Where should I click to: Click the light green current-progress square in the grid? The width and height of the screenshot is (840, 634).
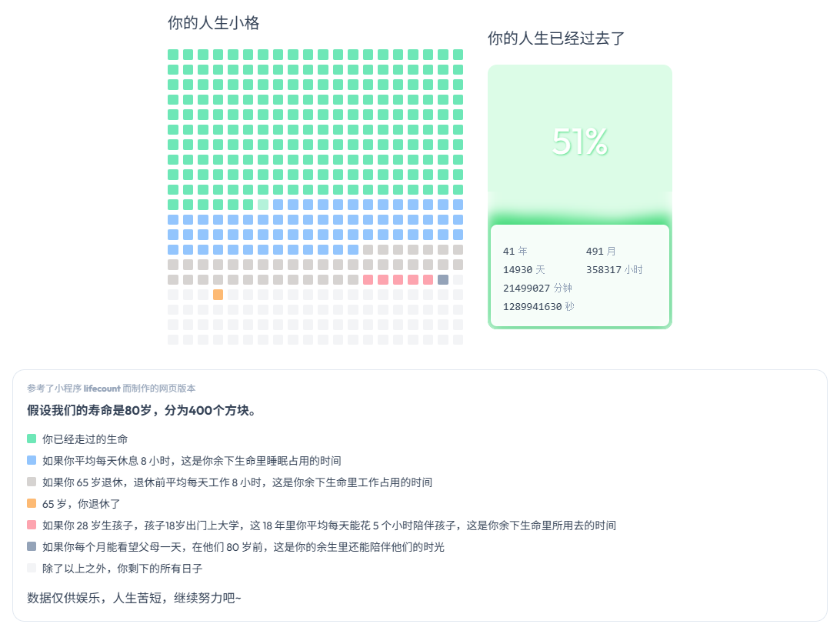(x=263, y=205)
